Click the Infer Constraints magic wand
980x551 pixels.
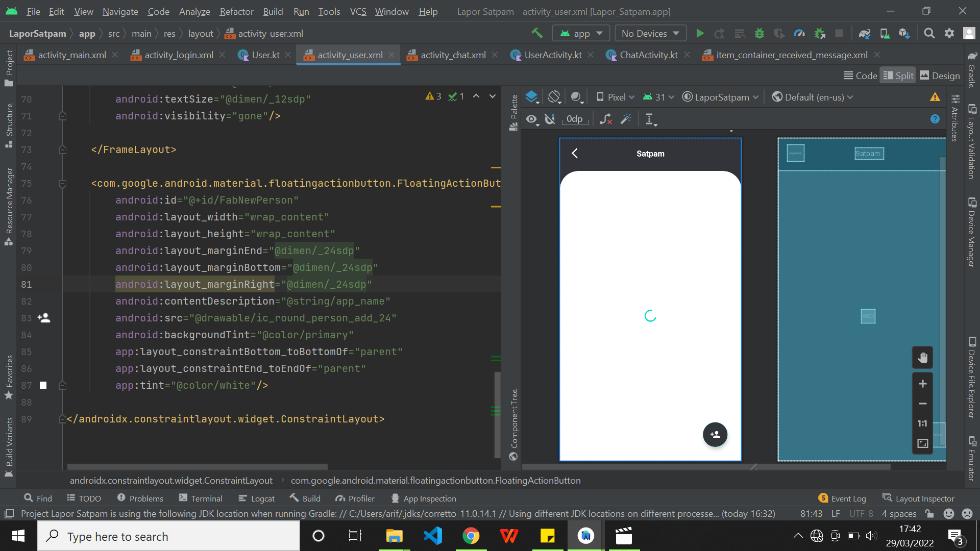626,119
